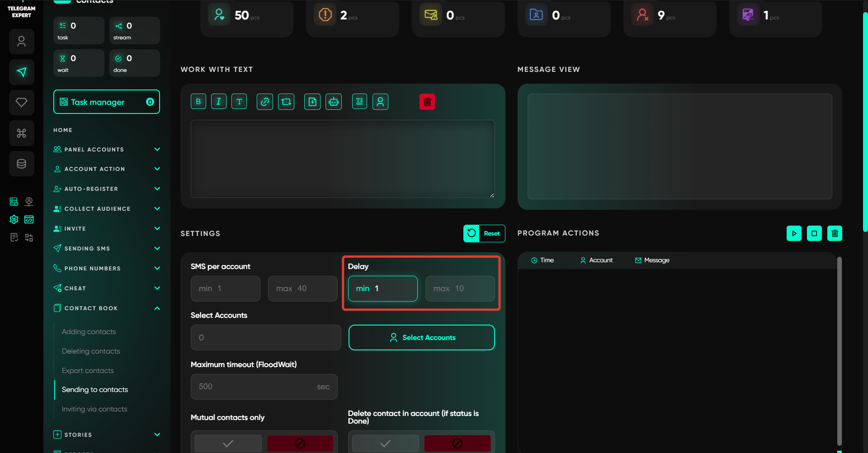Screen dimensions: 868x453
Task: Start the program with the play button
Action: point(794,233)
